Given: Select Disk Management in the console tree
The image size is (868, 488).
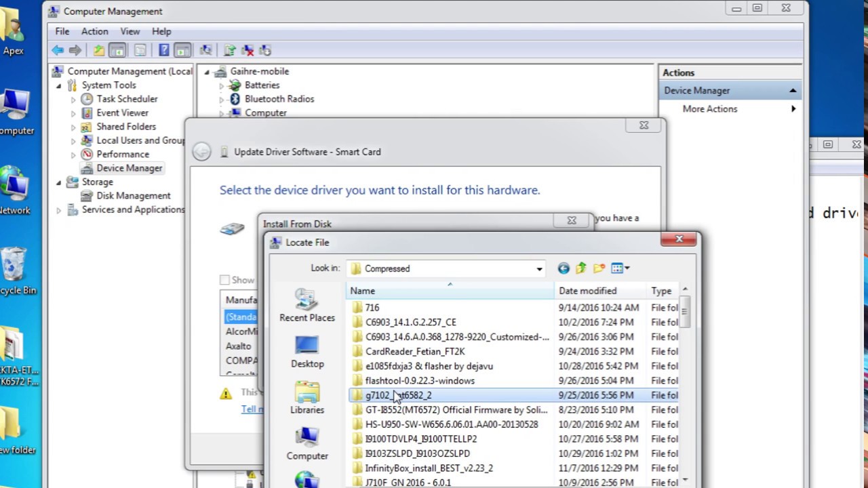Looking at the screenshot, I should click(x=134, y=196).
